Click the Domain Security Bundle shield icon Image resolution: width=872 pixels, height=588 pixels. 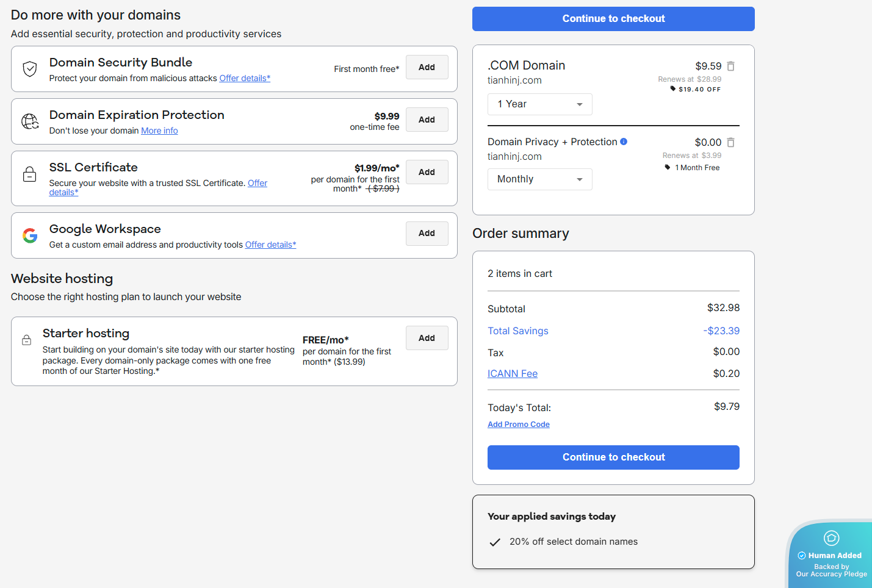tap(30, 69)
